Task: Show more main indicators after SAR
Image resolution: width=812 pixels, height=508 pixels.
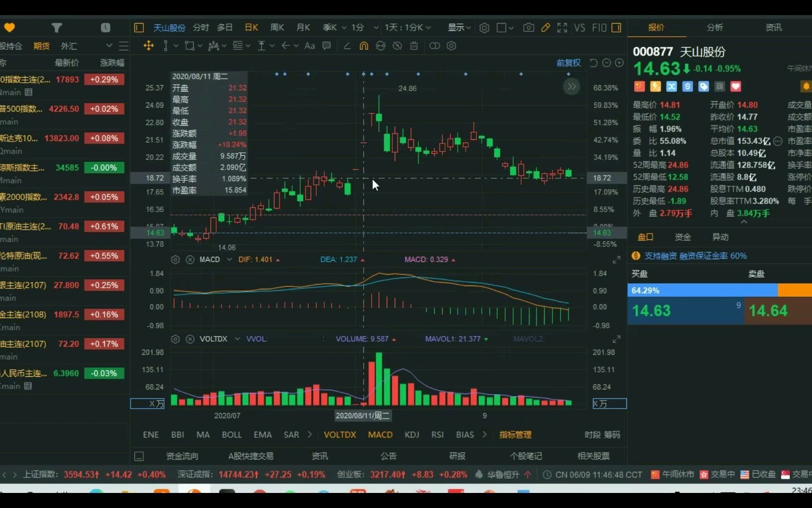Action: coord(310,435)
